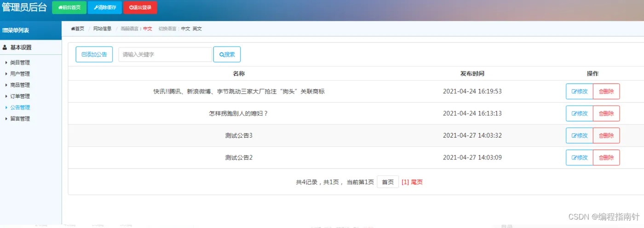Image resolution: width=644 pixels, height=228 pixels.
Task: Switch language to 英文
Action: click(x=197, y=29)
